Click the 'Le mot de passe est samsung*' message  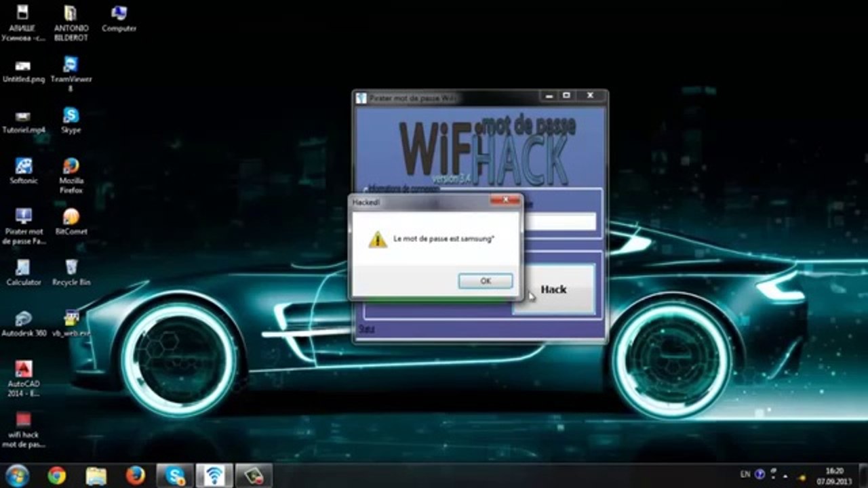[443, 239]
